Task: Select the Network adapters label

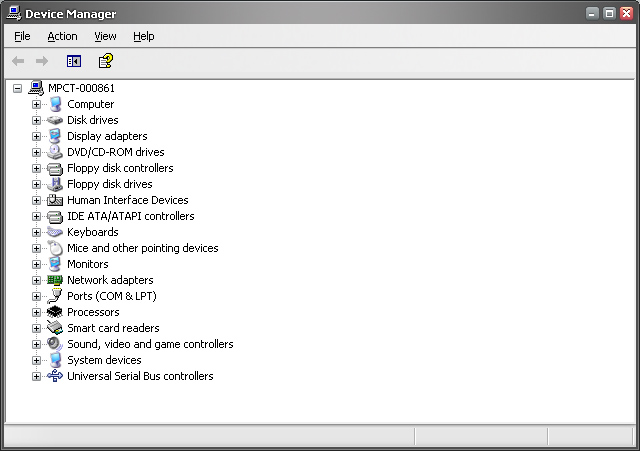Action: point(110,280)
